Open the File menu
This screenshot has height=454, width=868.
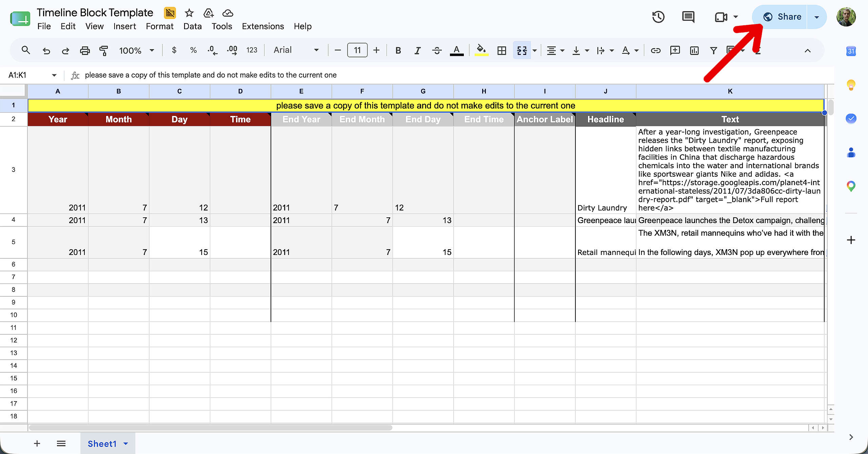coord(44,26)
